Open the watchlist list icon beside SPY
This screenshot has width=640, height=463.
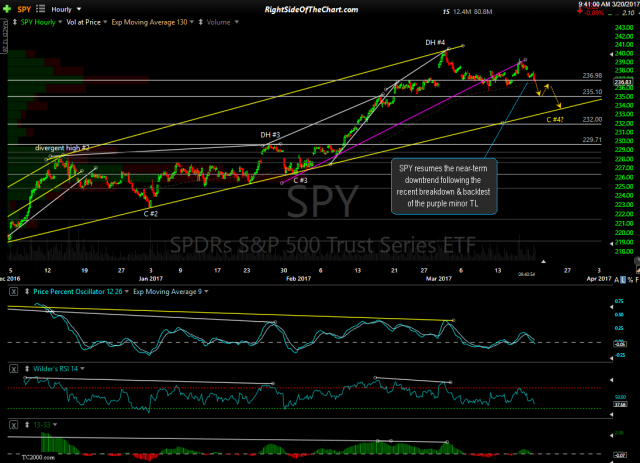tap(40, 9)
